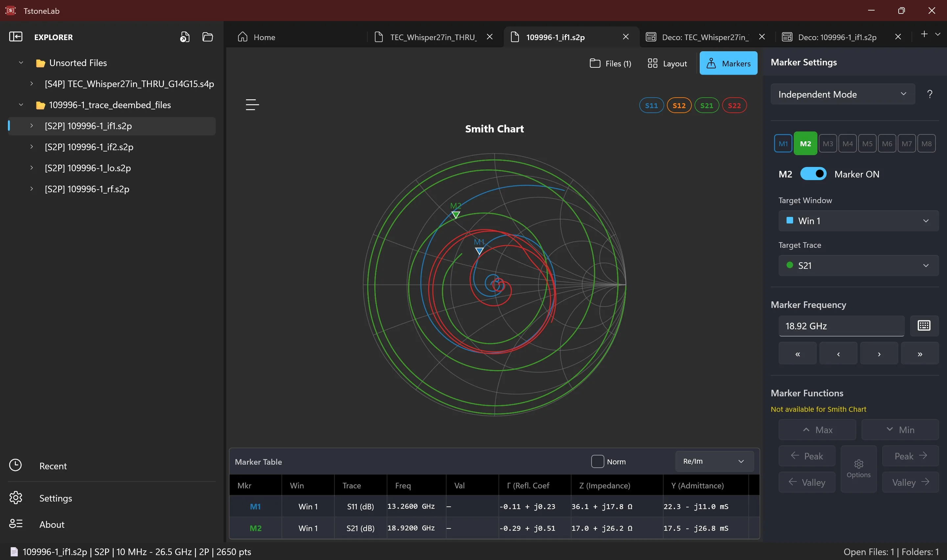The image size is (947, 560).
Task: Open the frequency keypad icon
Action: [x=924, y=326]
